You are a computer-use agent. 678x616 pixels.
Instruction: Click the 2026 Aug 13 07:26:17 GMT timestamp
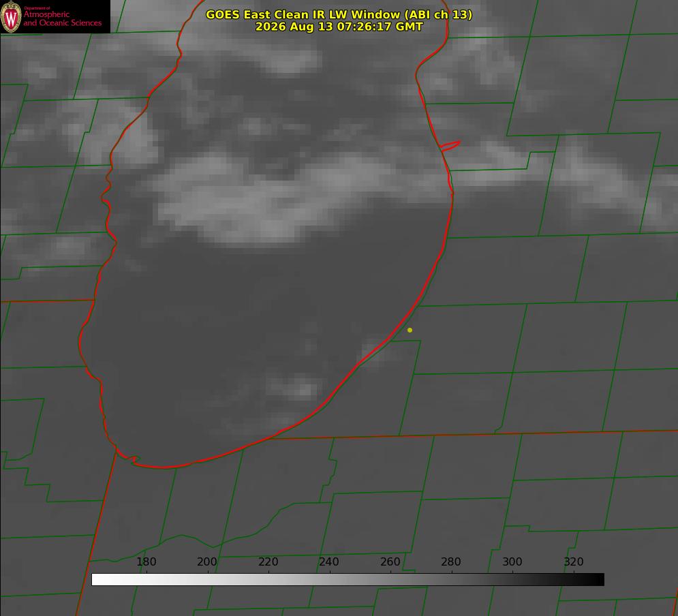tap(339, 27)
